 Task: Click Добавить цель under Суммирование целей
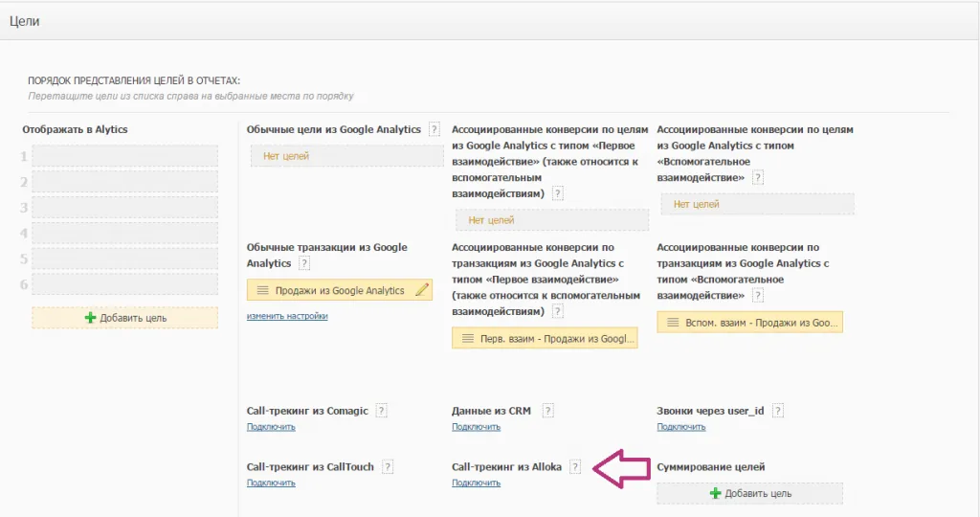(750, 493)
